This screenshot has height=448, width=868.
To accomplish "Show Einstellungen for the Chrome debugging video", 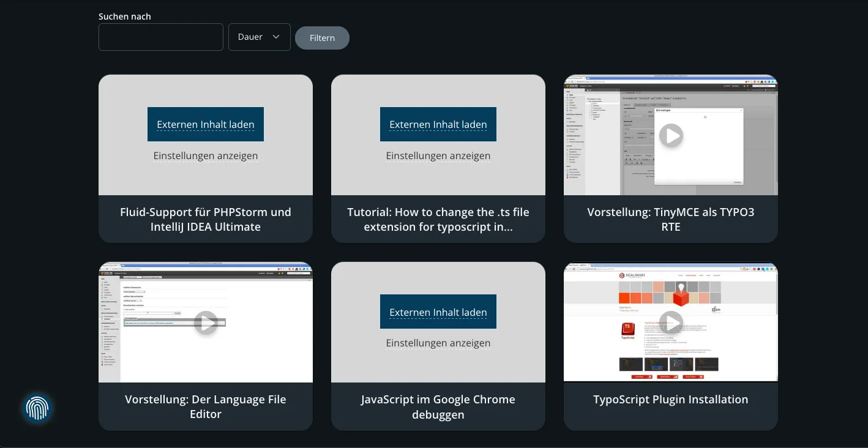I will click(x=438, y=343).
